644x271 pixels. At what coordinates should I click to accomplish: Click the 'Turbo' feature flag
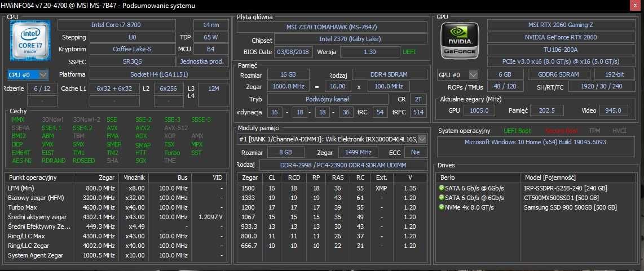[172, 152]
